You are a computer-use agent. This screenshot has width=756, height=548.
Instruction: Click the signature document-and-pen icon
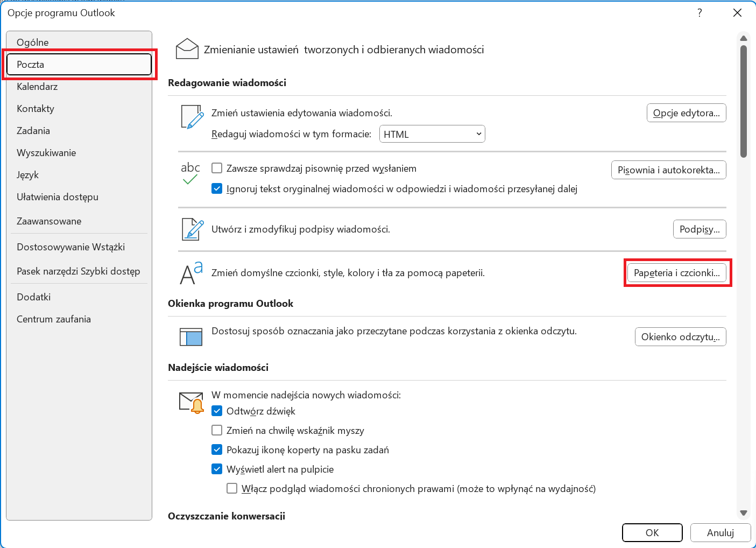pos(192,229)
